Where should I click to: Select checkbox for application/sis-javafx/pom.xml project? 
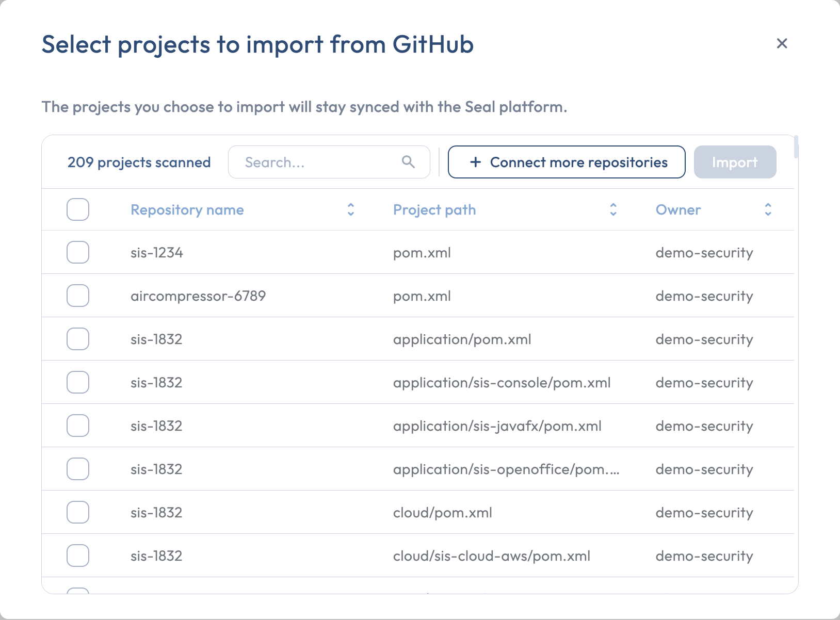tap(78, 426)
